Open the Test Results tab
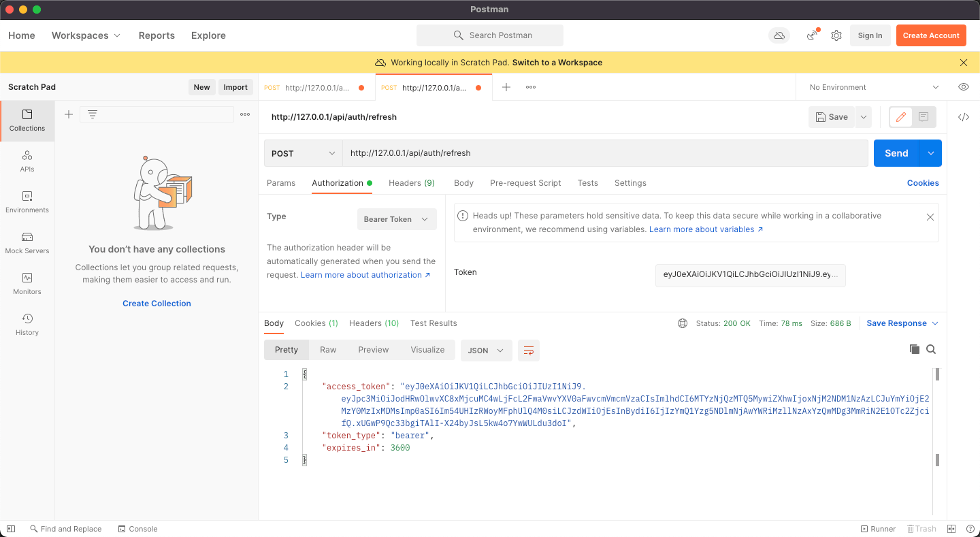980x537 pixels. click(434, 323)
